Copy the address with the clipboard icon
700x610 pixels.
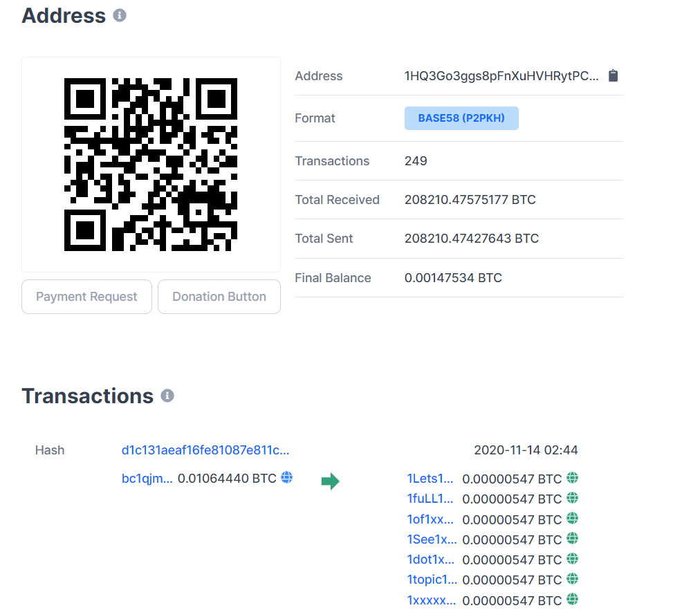pyautogui.click(x=614, y=76)
